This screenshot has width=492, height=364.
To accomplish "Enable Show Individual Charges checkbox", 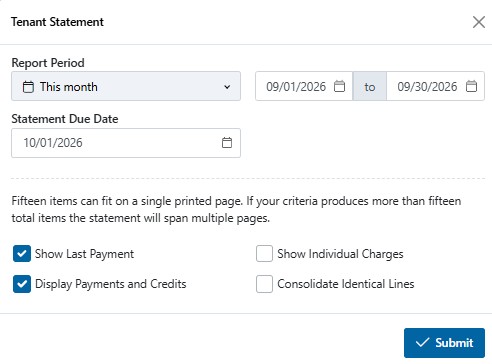I will [x=264, y=254].
